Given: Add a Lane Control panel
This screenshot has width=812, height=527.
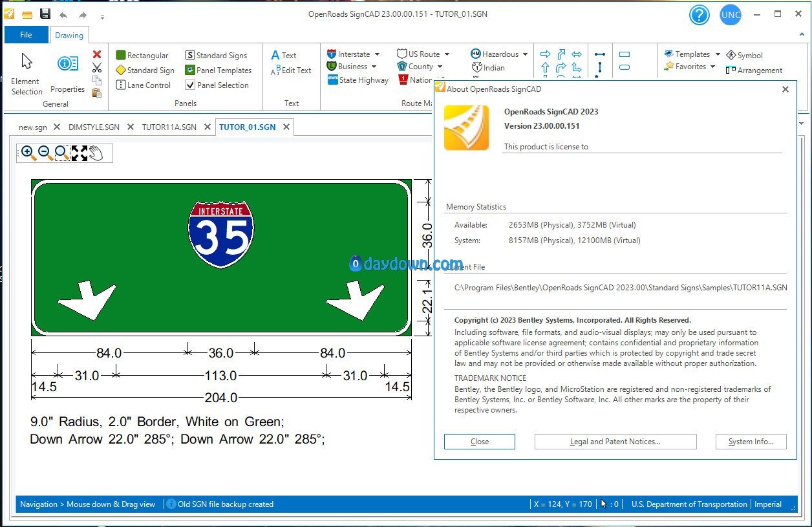Looking at the screenshot, I should click(144, 85).
